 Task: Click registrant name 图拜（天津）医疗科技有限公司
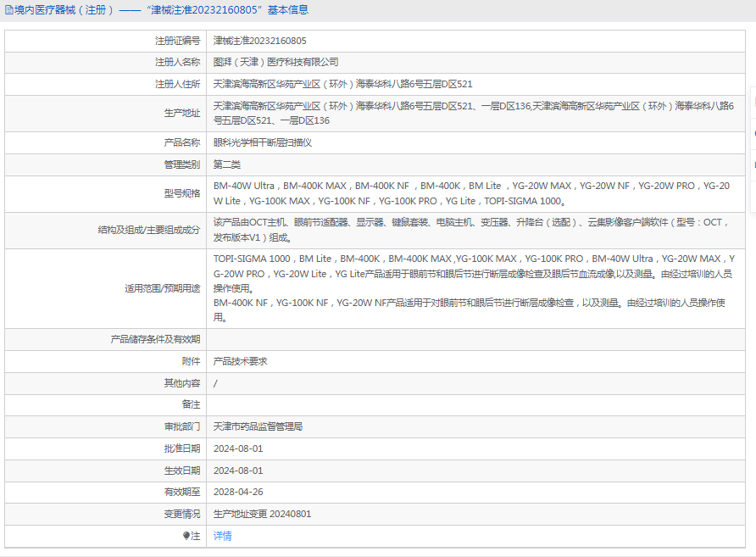275,62
